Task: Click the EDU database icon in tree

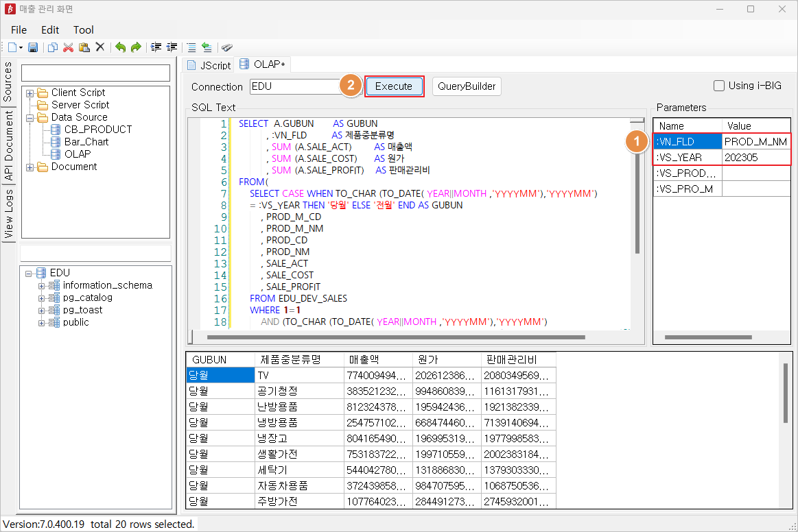Action: pos(42,273)
